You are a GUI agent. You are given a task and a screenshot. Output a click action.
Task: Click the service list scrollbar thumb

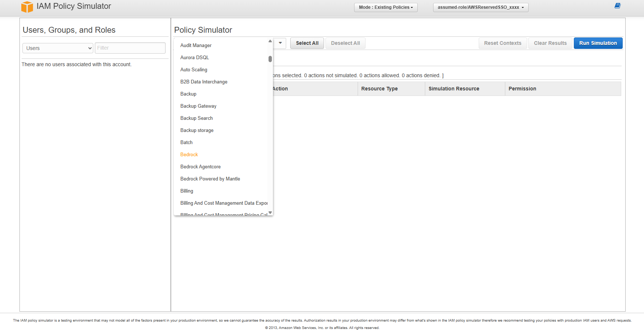270,59
